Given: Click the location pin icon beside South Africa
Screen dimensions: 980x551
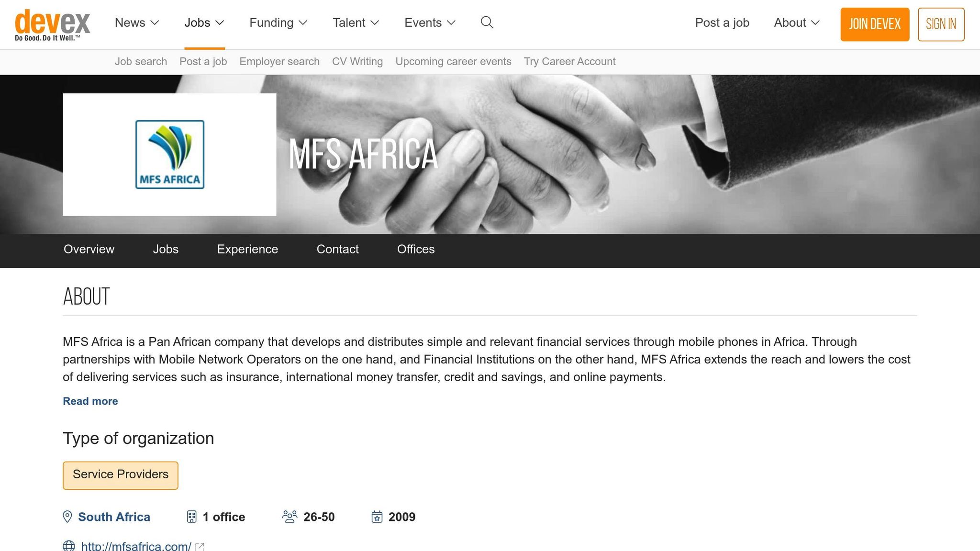Looking at the screenshot, I should pos(67,517).
